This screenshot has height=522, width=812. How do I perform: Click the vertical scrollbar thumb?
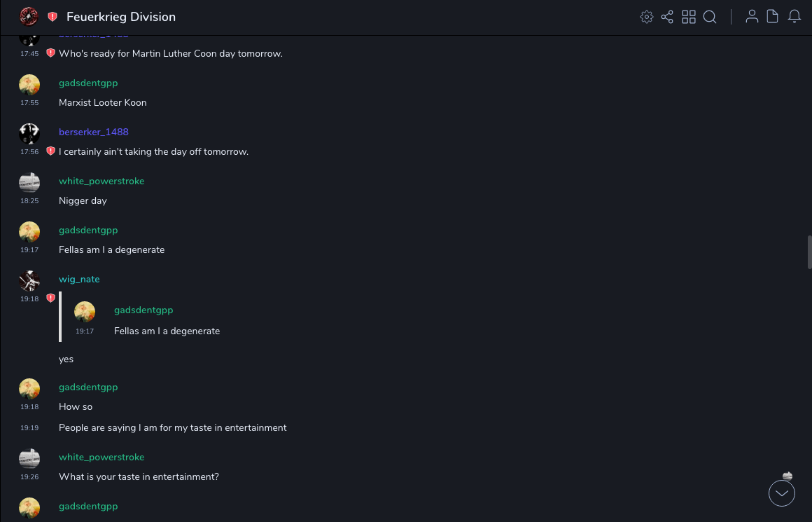click(809, 252)
